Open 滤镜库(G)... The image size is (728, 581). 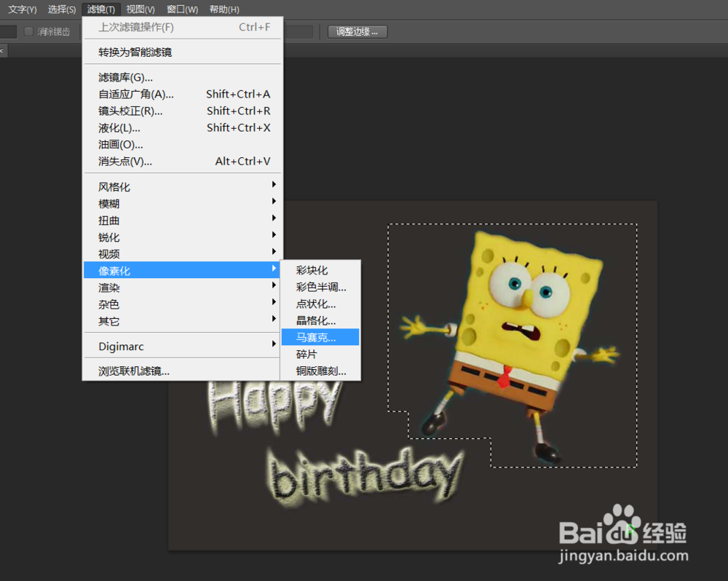[x=183, y=77]
